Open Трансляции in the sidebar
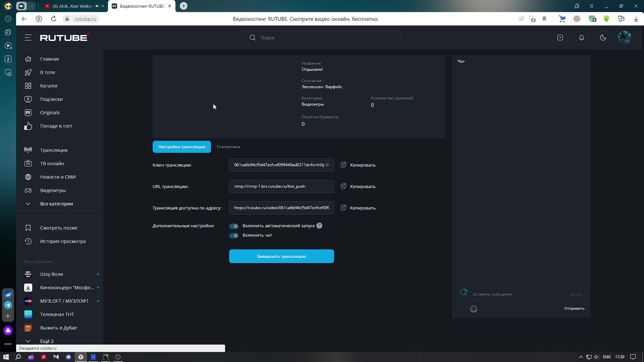Screen dimensions: 644x362 (x=54, y=150)
